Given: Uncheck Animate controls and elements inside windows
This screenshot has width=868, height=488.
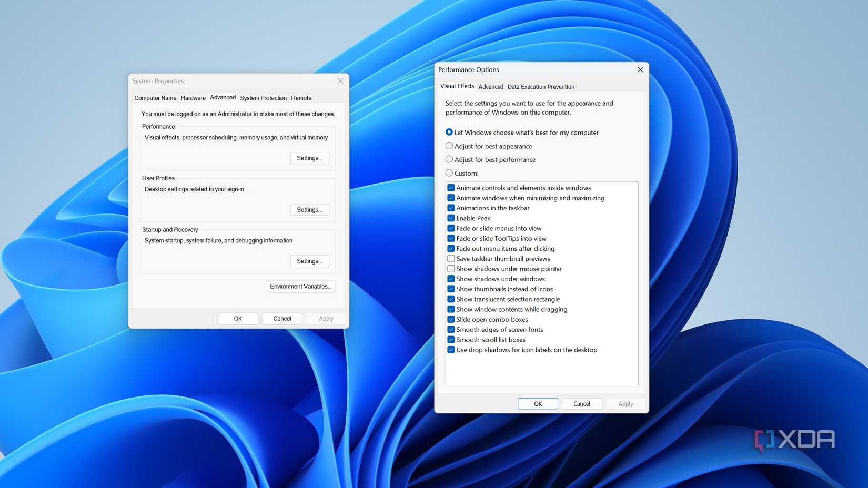Looking at the screenshot, I should (451, 188).
